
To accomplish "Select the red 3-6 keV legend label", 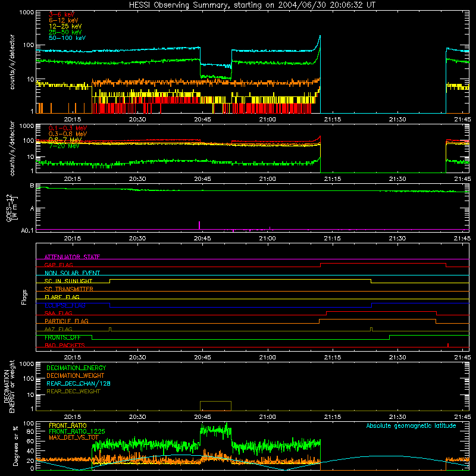I will tap(62, 14).
